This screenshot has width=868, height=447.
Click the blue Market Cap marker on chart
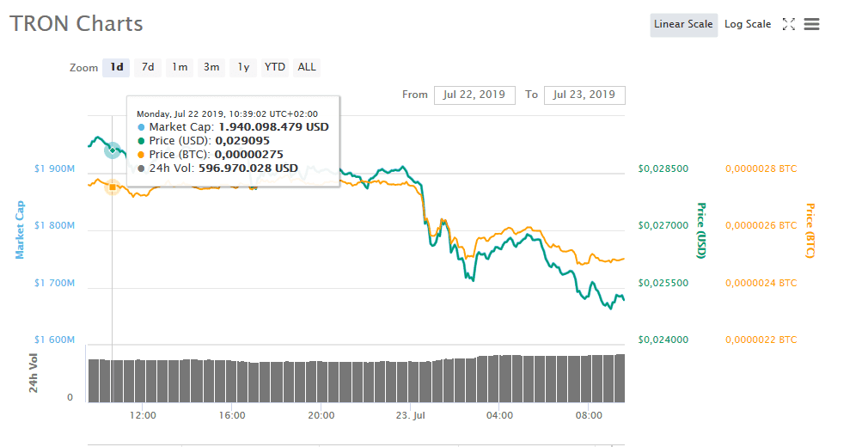click(112, 150)
